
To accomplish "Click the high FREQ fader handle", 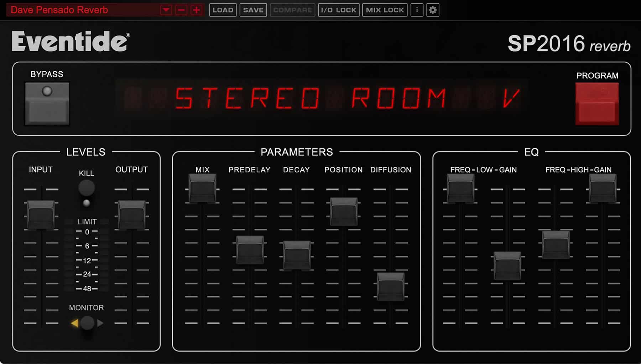I will pos(556,245).
